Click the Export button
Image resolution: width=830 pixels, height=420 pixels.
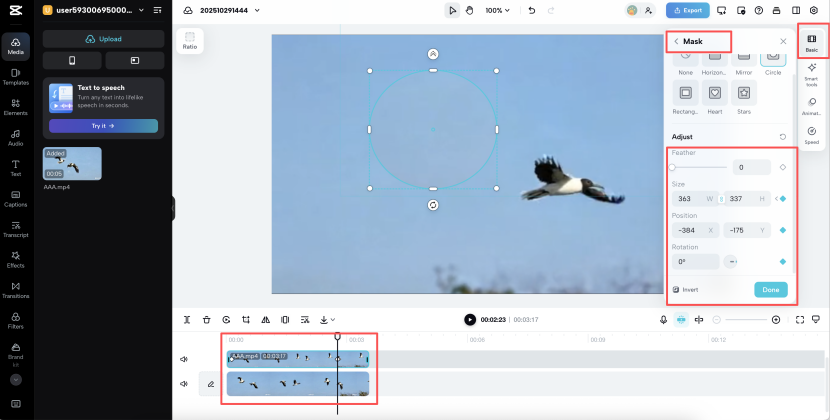[688, 10]
